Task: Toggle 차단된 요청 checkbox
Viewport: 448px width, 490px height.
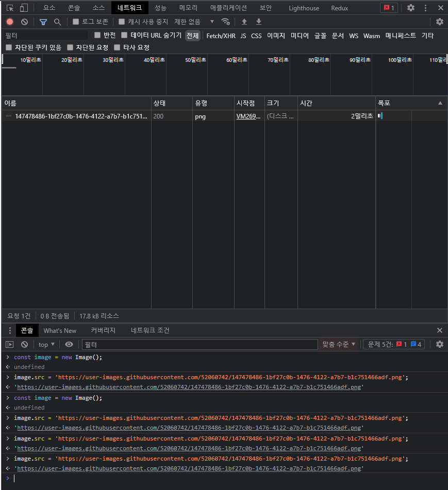Action: coord(70,47)
